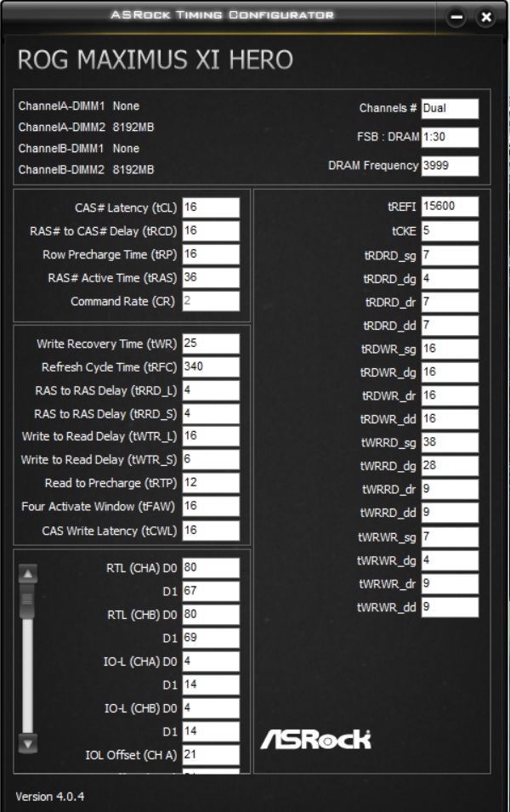This screenshot has width=510, height=812.
Task: Focus the tRDRD_sg field
Action: (x=450, y=255)
